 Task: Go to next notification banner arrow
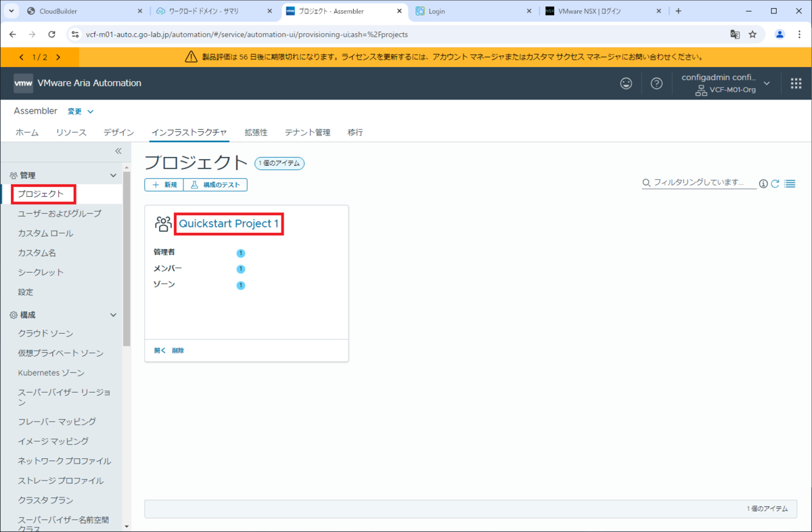pyautogui.click(x=58, y=58)
